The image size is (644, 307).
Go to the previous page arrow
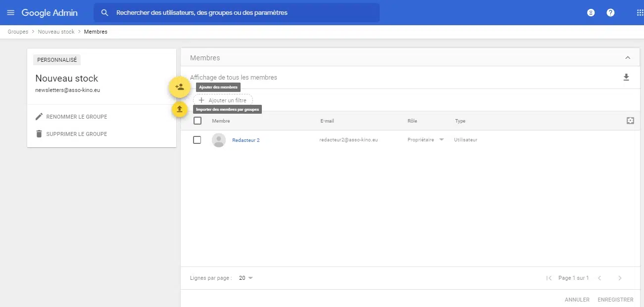[x=599, y=278]
